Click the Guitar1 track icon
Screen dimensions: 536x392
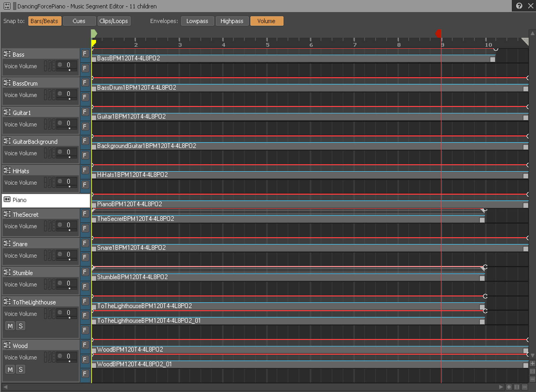click(7, 112)
